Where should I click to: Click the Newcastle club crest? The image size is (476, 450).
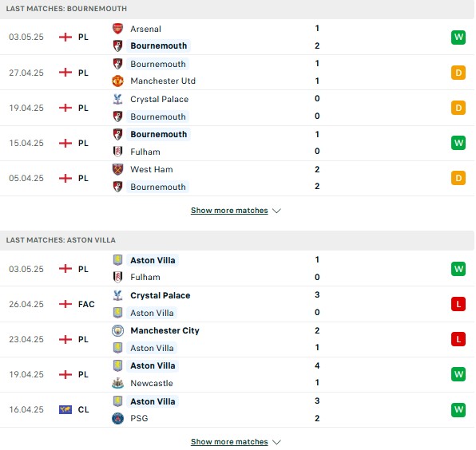[x=117, y=383]
